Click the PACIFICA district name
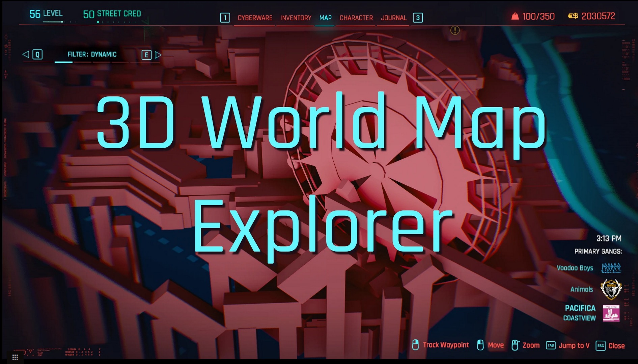This screenshot has height=364, width=638. coord(580,308)
